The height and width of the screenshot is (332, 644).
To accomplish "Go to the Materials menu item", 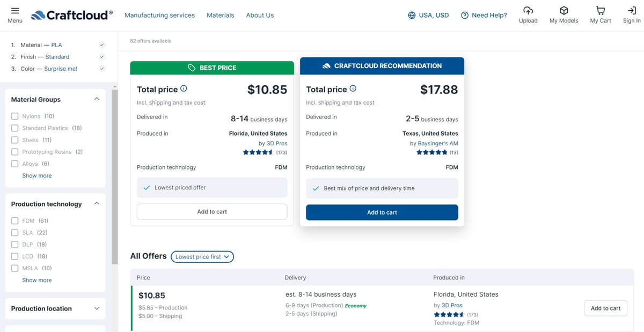I will tap(221, 15).
